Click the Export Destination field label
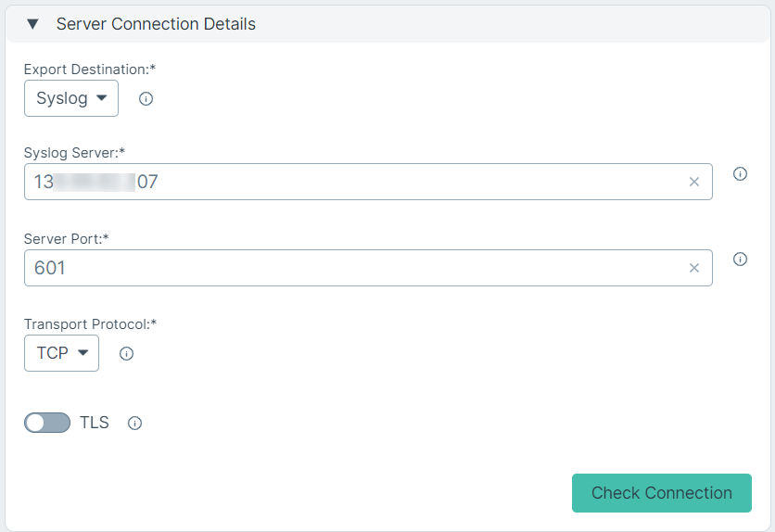This screenshot has height=532, width=775. (x=90, y=70)
